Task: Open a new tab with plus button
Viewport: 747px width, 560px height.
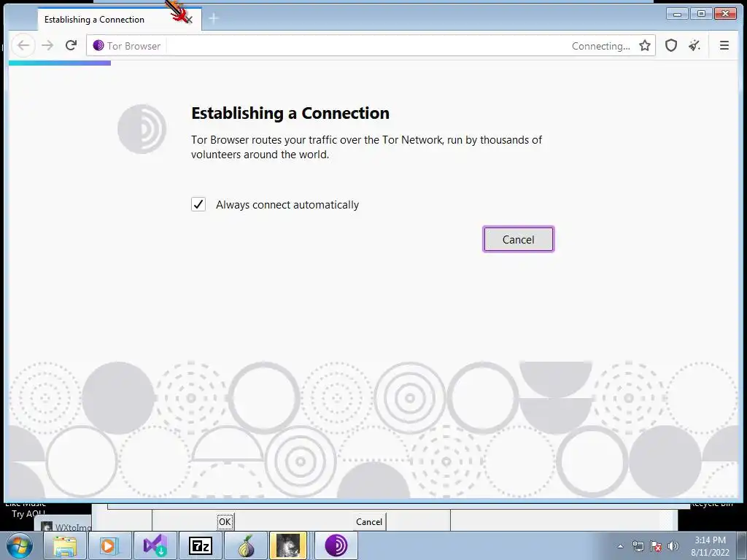Action: pyautogui.click(x=214, y=18)
